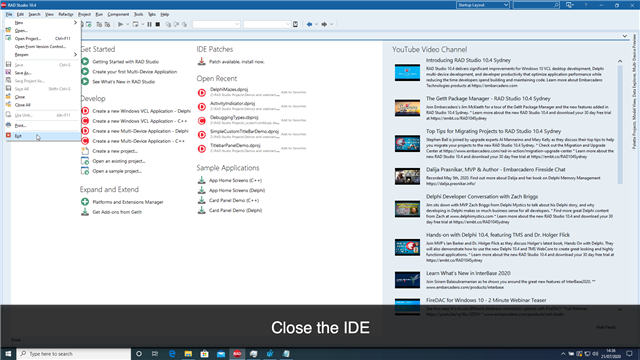The height and width of the screenshot is (360, 640).
Task: Click Patch available, install now
Action: point(237,62)
